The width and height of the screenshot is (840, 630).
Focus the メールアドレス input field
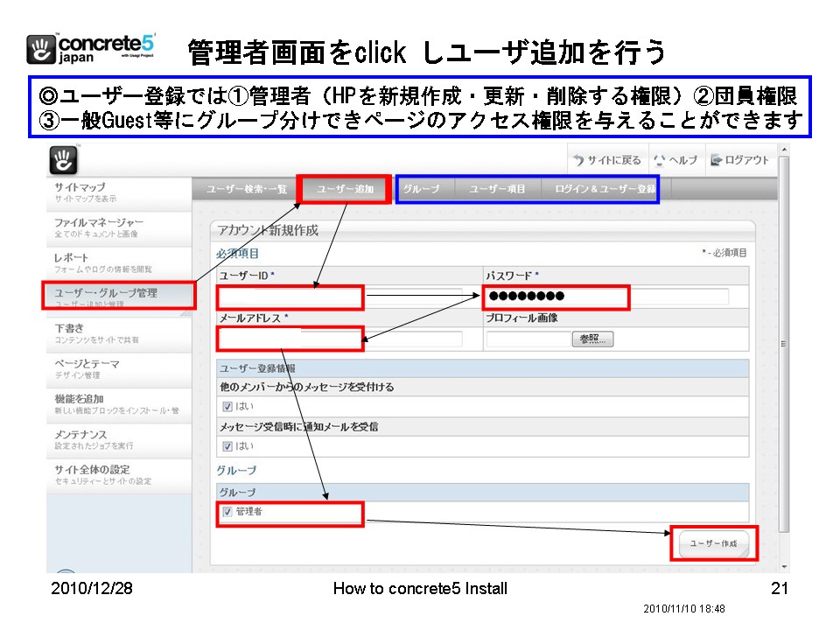pyautogui.click(x=340, y=339)
